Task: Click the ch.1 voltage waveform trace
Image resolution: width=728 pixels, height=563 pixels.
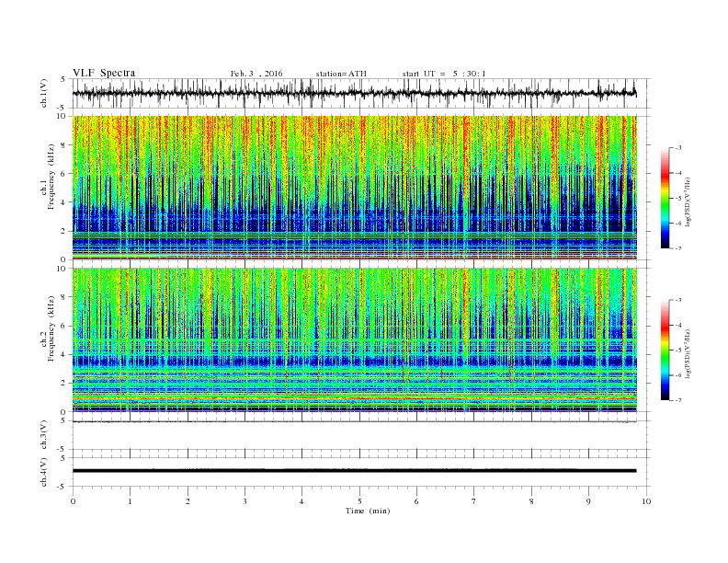Action: click(355, 93)
